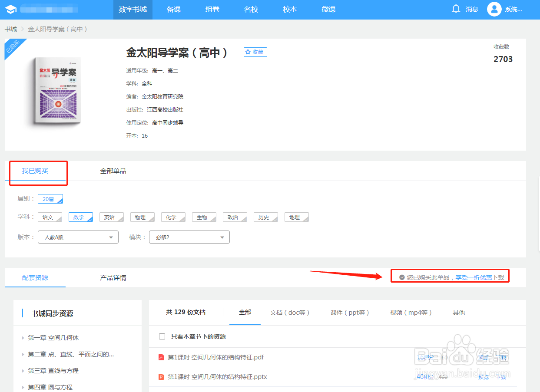Screen dimensions: 540x392
Task: Click the 消息 messages link
Action: 472,9
